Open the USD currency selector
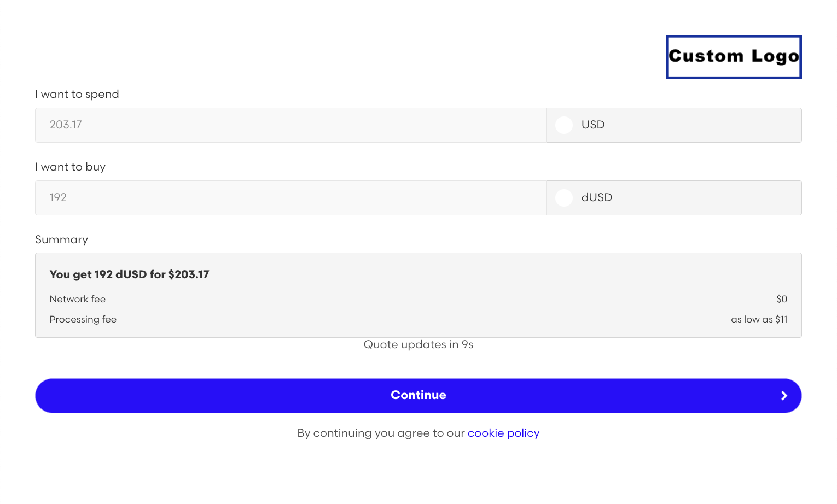 (673, 125)
